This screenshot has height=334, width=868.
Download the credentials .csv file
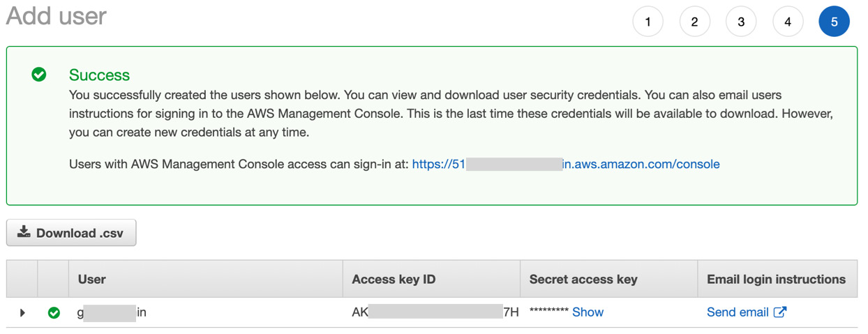[x=71, y=233]
